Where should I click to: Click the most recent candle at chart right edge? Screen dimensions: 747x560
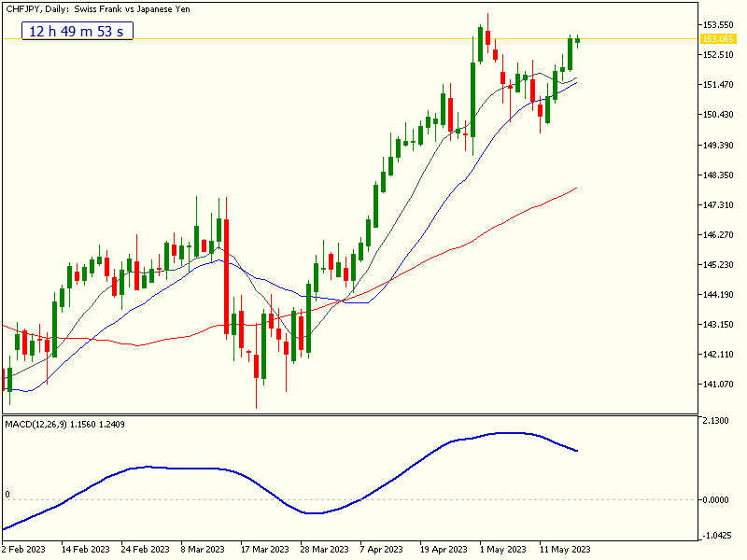[576, 42]
